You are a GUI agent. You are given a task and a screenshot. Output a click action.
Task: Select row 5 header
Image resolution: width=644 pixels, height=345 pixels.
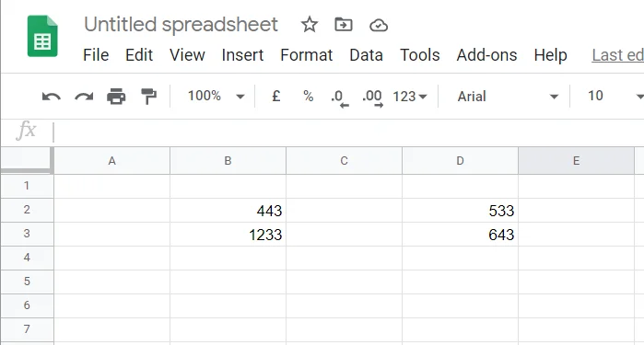click(x=27, y=282)
